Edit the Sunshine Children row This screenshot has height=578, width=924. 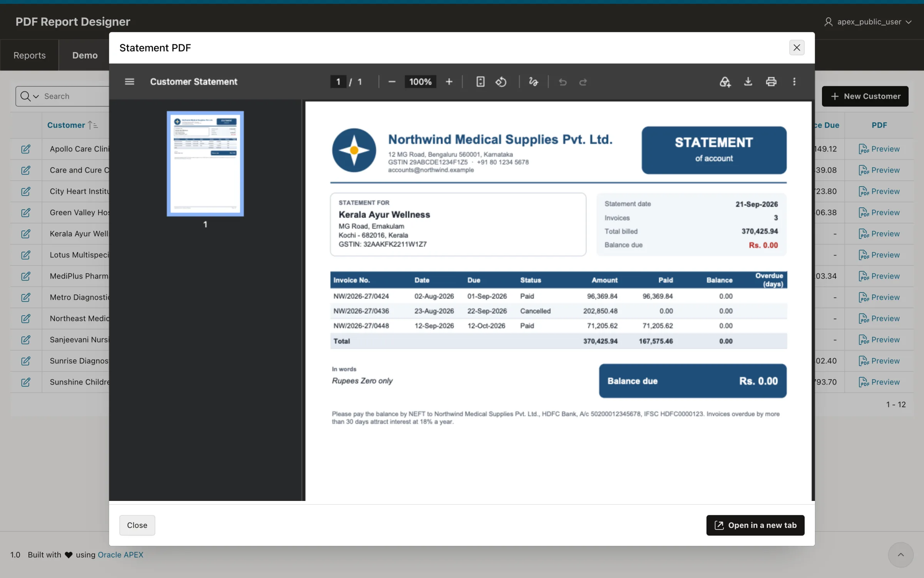[x=26, y=382]
